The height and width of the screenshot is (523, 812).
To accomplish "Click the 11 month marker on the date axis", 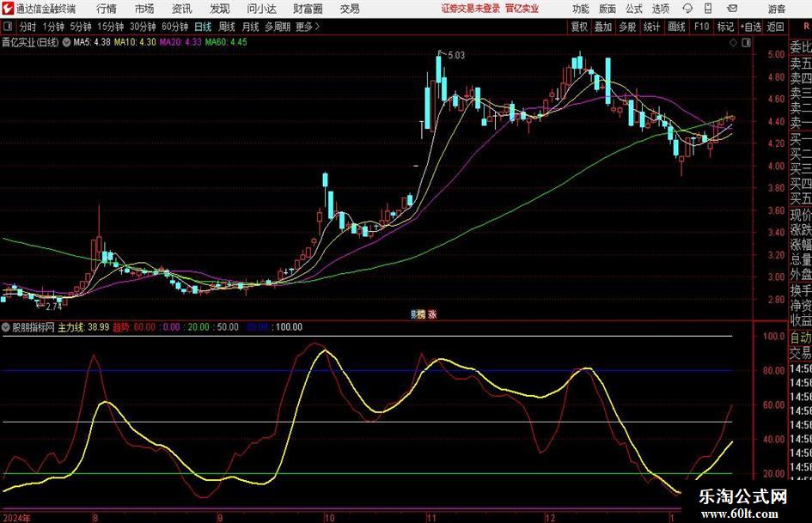I will point(431,518).
